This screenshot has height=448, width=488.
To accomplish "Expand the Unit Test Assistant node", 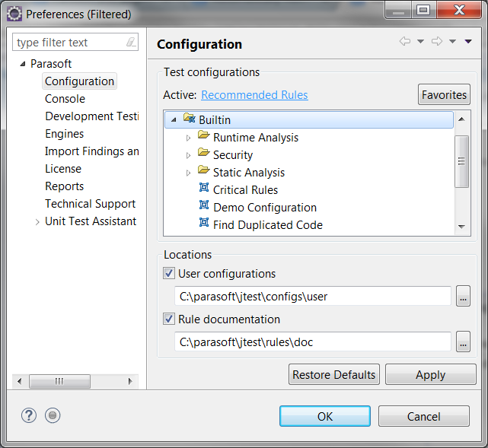I will pyautogui.click(x=37, y=222).
